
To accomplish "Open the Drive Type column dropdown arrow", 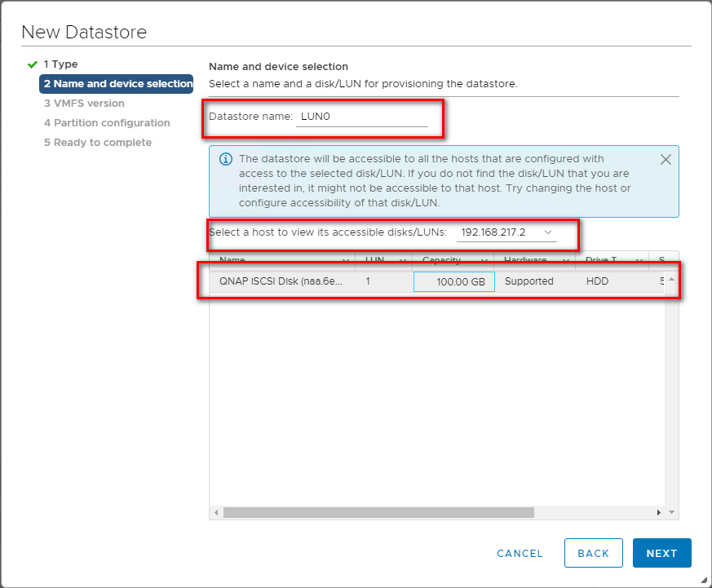I will [639, 261].
